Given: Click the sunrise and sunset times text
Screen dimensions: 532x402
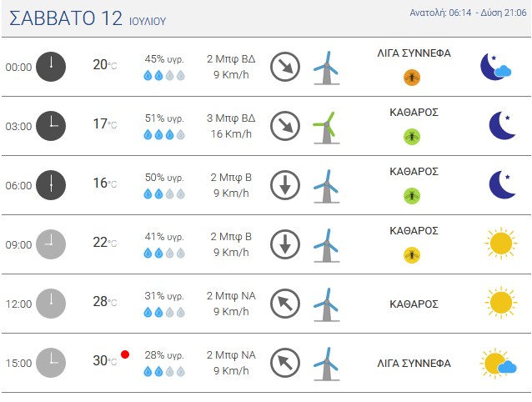Looking at the screenshot, I should [x=468, y=13].
